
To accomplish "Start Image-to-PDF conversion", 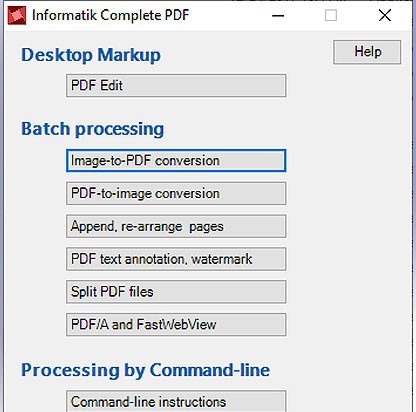I will coord(176,161).
